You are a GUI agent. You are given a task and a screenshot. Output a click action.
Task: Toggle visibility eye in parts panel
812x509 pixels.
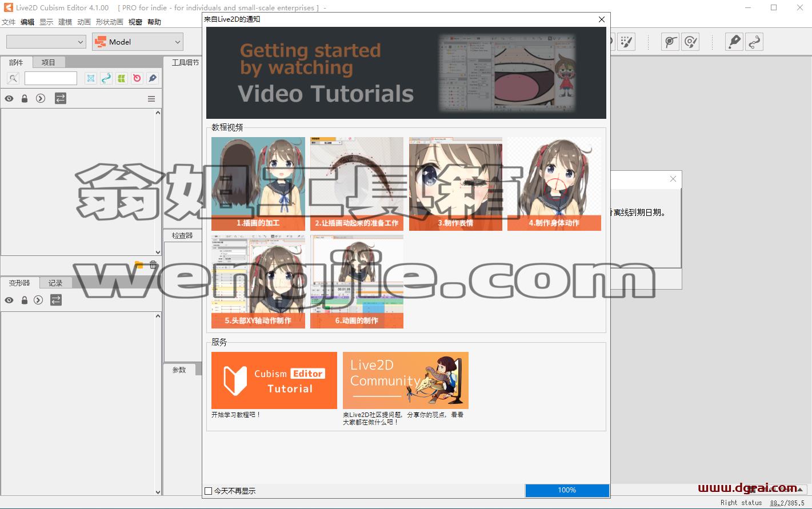point(9,98)
